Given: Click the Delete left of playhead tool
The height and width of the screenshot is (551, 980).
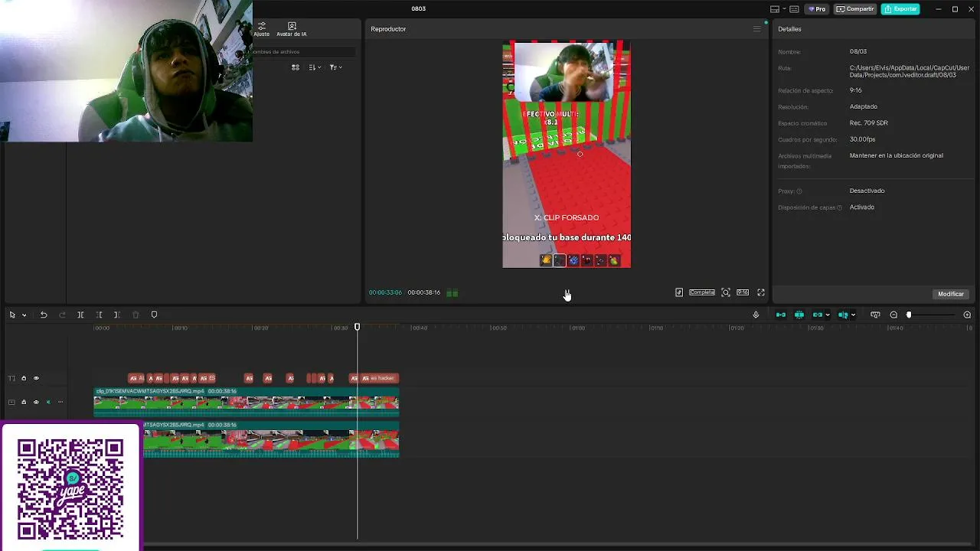Looking at the screenshot, I should tap(99, 315).
